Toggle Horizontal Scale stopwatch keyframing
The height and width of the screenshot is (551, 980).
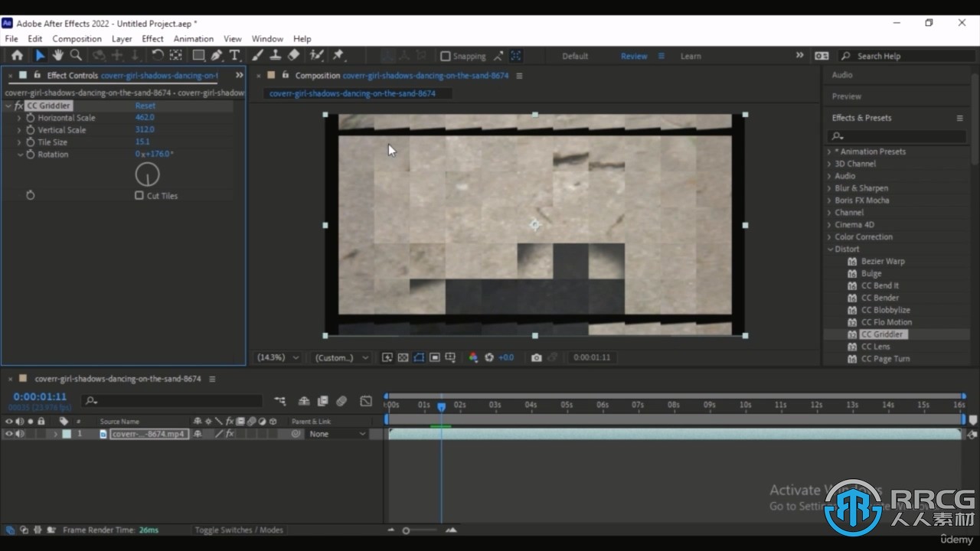[x=31, y=118]
